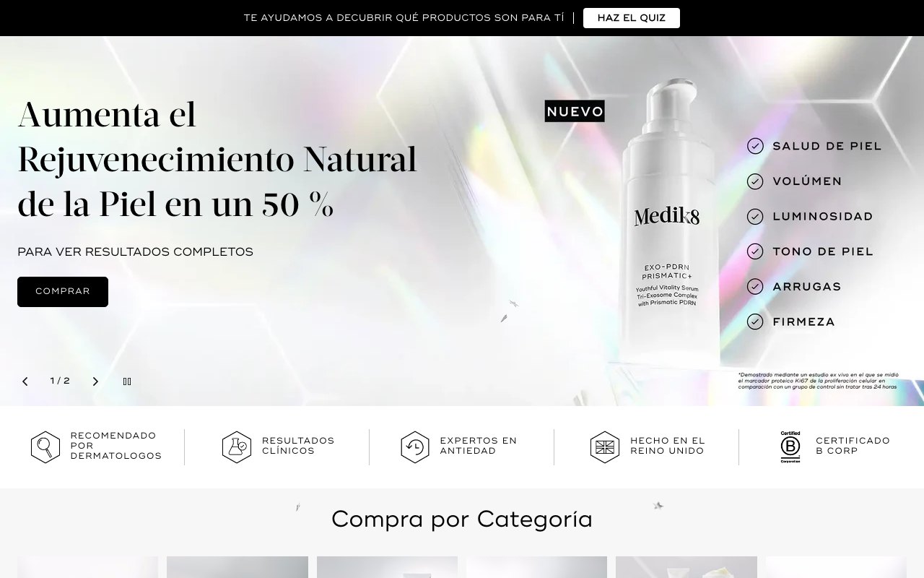
Task: Click the hero headline Aumenta el Rejuvenecimiento
Action: (x=217, y=159)
